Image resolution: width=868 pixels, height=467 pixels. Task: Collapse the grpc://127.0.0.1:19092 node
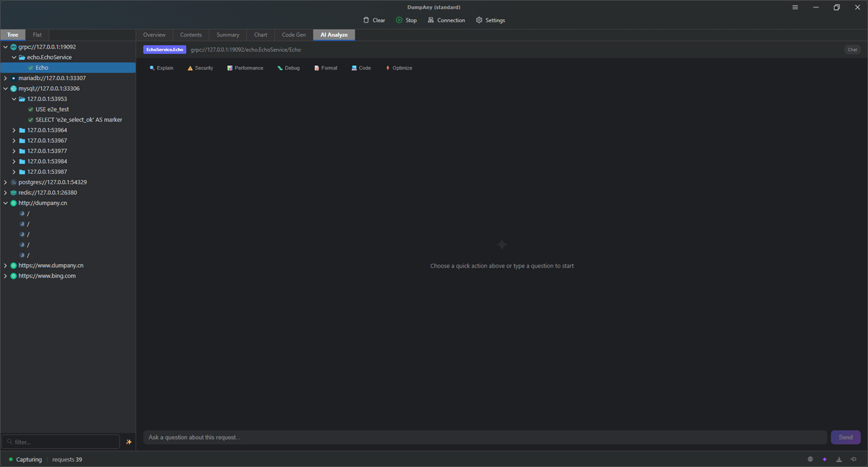pos(6,47)
